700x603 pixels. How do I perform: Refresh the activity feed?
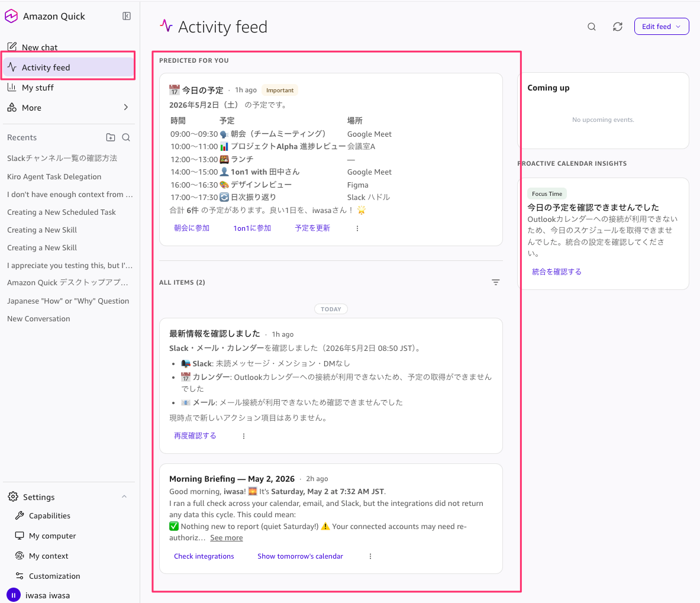point(617,27)
